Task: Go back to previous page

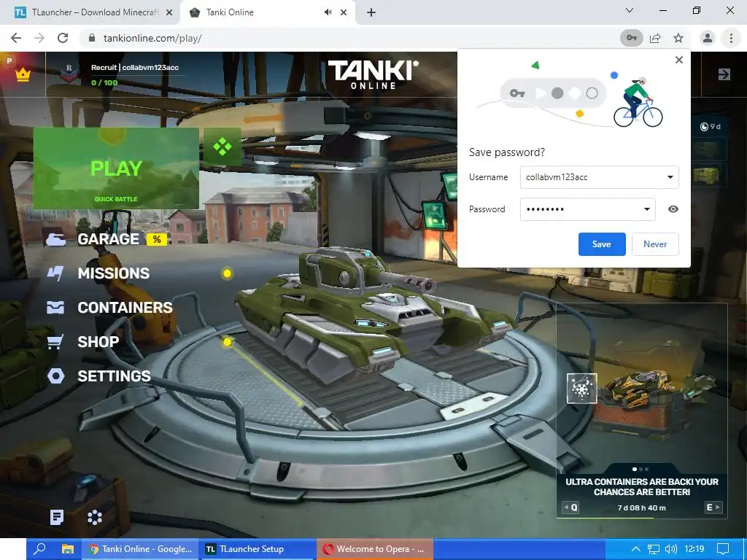Action: pos(16,38)
